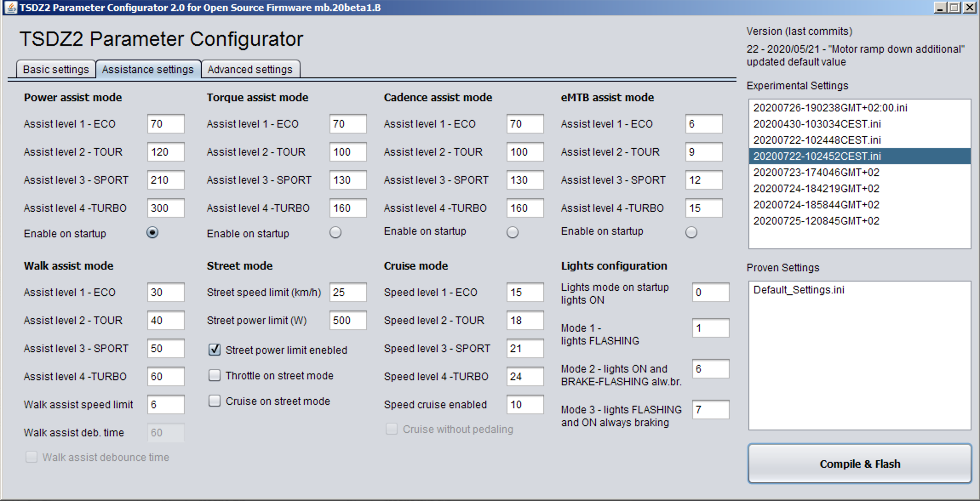Click eMTB assist level 4 TURBO field

coord(704,208)
